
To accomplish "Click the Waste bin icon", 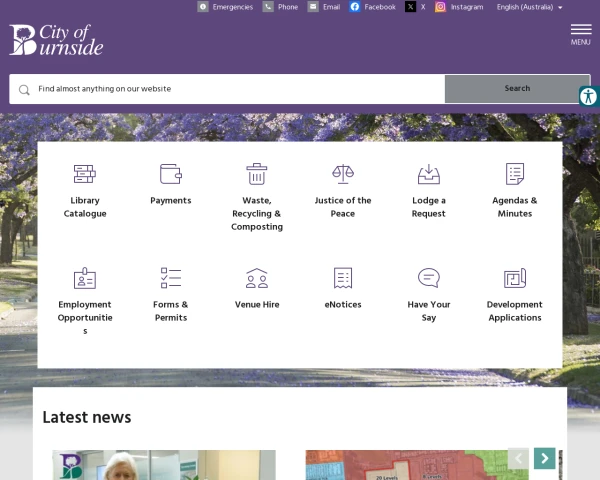I will pyautogui.click(x=257, y=174).
